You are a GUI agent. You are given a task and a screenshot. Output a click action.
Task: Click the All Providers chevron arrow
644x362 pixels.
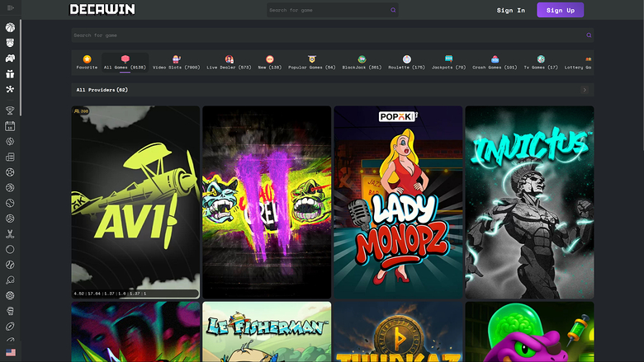coord(585,90)
